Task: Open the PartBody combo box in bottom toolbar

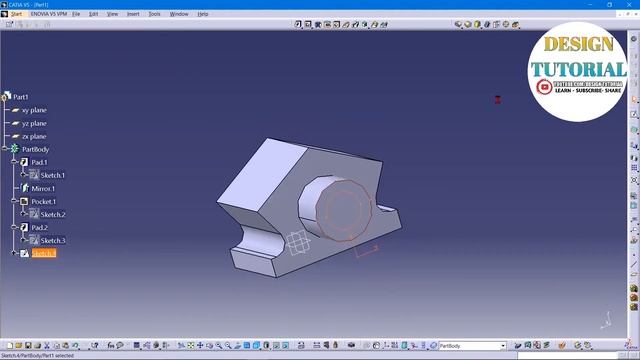Action: point(472,346)
